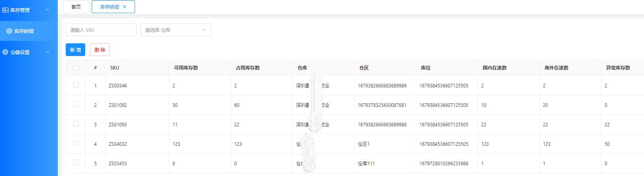Check the row checkbox for ZS00346

[x=76, y=85]
